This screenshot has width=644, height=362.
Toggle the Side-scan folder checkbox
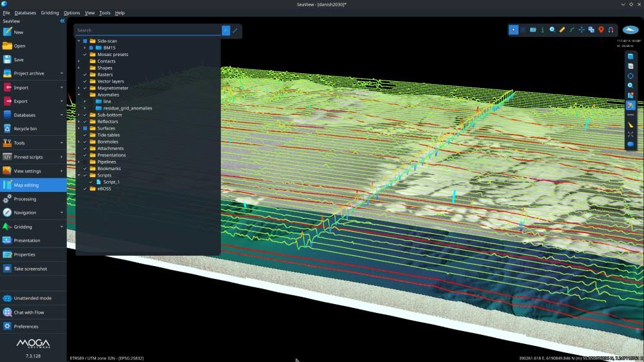click(x=85, y=41)
